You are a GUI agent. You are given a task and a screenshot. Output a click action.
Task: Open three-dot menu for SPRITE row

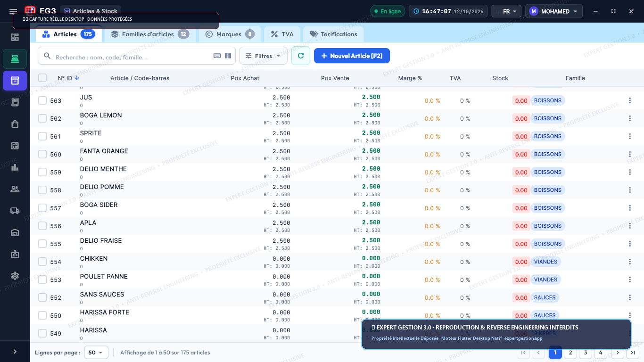point(630,136)
